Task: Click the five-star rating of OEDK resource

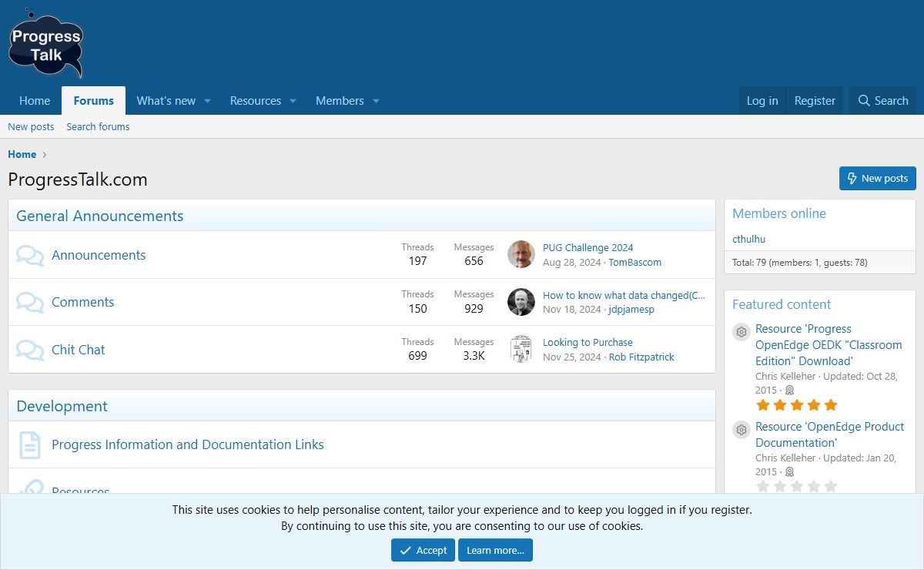Action: (x=796, y=405)
